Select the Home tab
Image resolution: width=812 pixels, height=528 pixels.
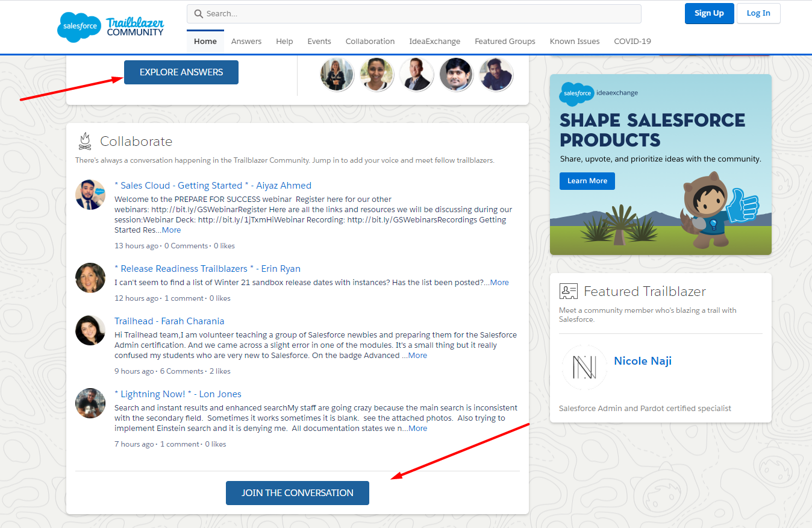pos(205,41)
